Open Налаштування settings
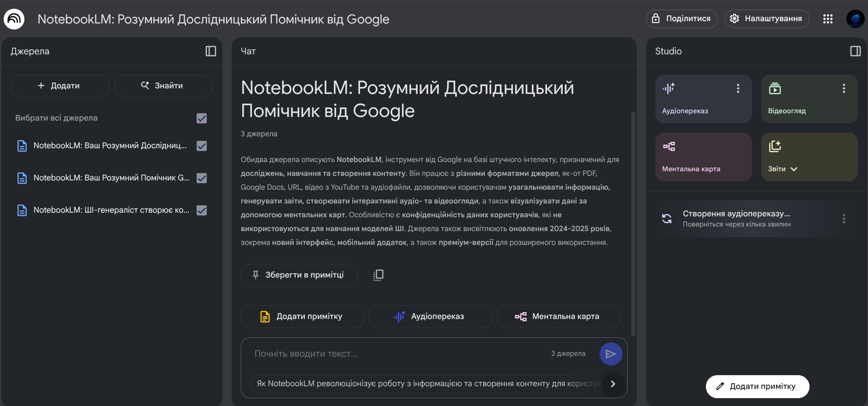This screenshot has width=868, height=406. point(767,19)
